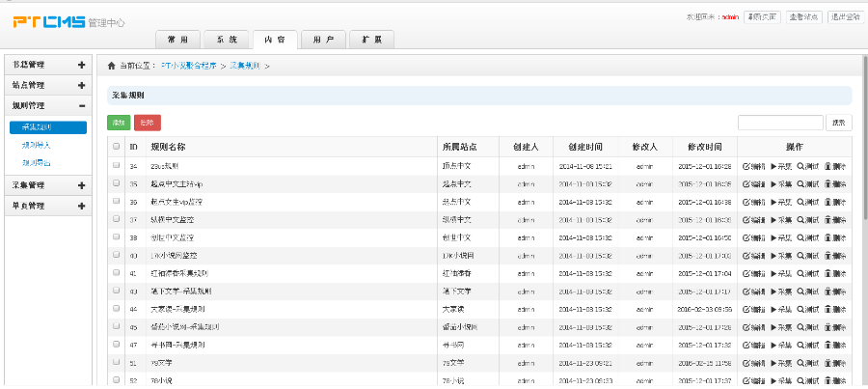Click site cell 顶点中文
The height and width of the screenshot is (389, 868).
click(x=457, y=166)
